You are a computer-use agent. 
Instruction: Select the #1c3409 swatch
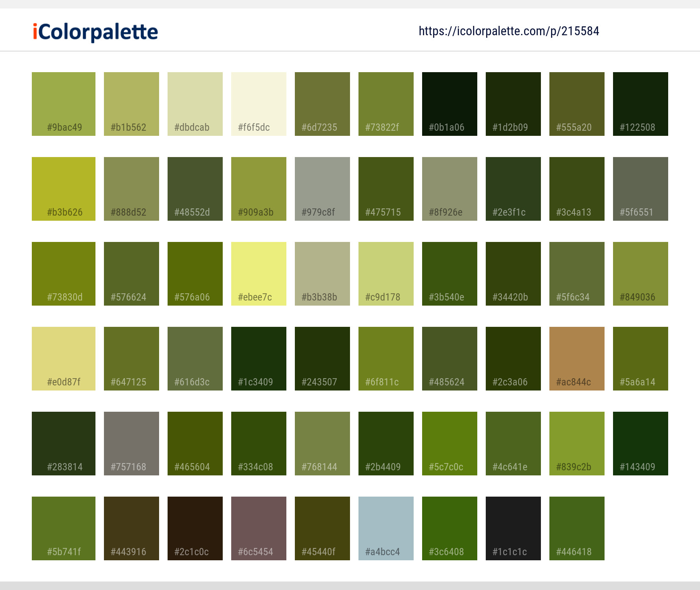click(259, 359)
